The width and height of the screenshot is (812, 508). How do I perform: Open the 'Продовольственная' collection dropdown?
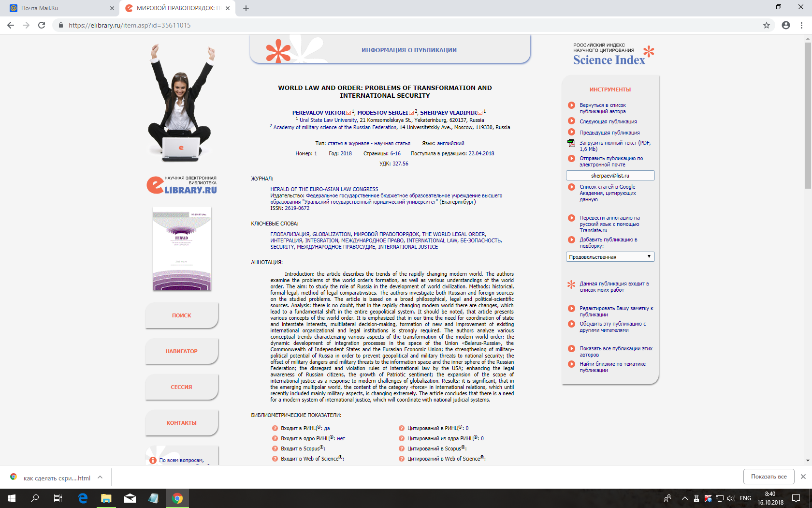pyautogui.click(x=610, y=257)
